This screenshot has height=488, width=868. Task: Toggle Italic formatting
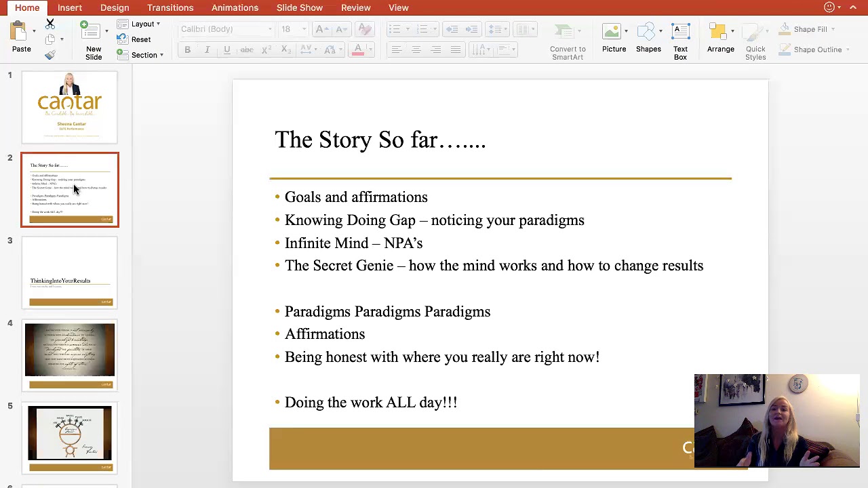(x=207, y=49)
